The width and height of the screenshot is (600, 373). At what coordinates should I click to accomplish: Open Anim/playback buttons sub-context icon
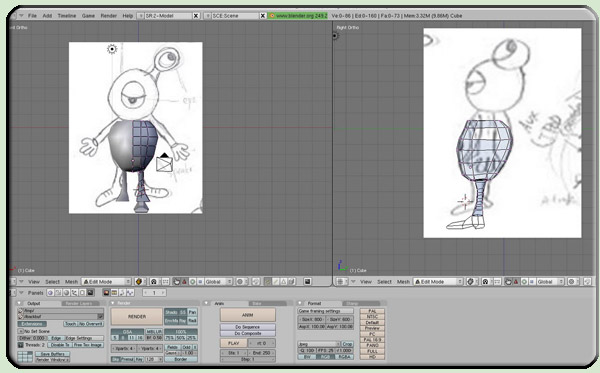pos(122,293)
